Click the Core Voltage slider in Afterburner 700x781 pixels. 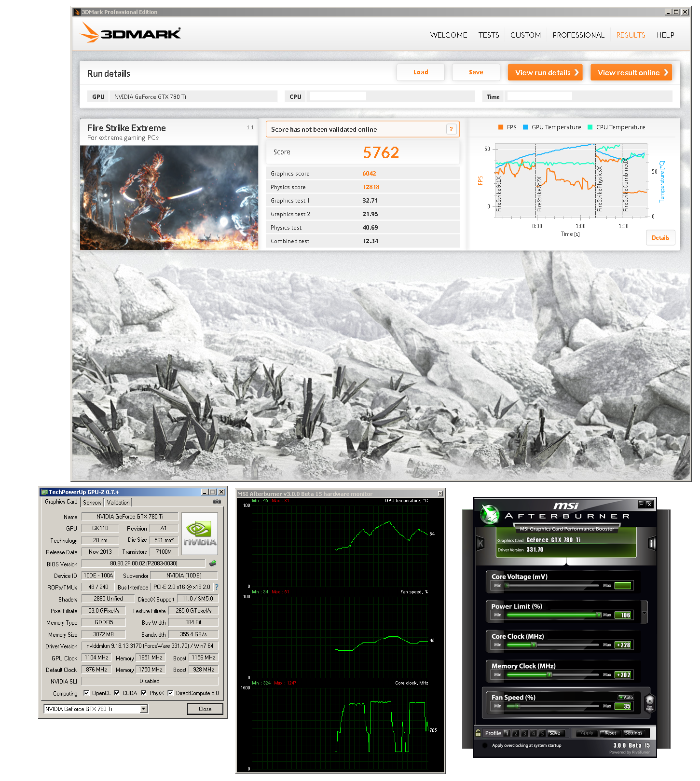[552, 586]
